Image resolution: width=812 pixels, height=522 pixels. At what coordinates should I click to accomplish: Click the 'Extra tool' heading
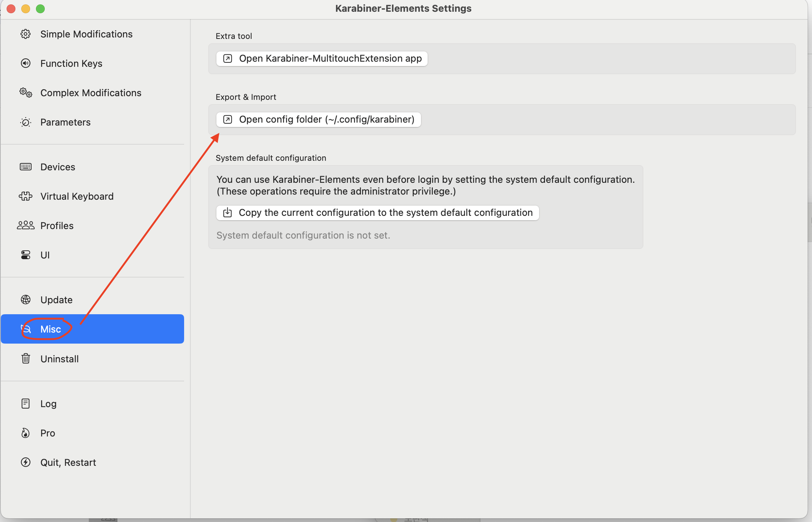234,36
